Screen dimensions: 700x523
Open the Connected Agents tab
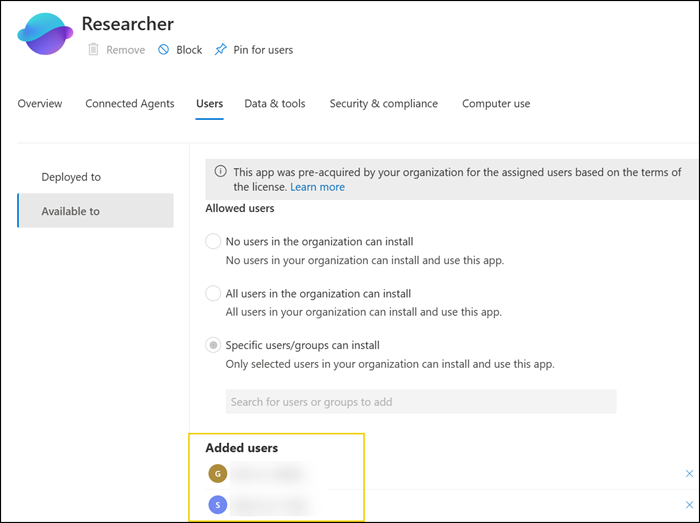click(x=130, y=104)
